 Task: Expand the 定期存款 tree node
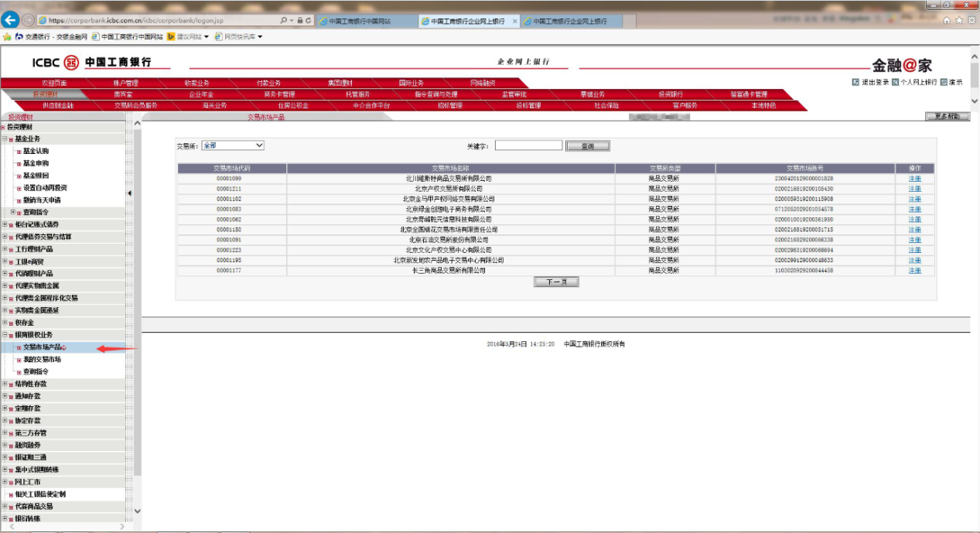click(x=4, y=408)
